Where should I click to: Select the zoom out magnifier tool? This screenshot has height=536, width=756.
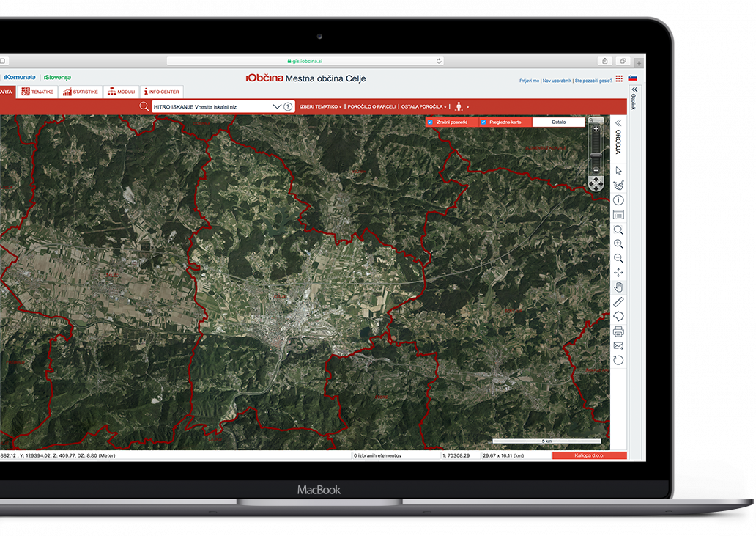[618, 258]
